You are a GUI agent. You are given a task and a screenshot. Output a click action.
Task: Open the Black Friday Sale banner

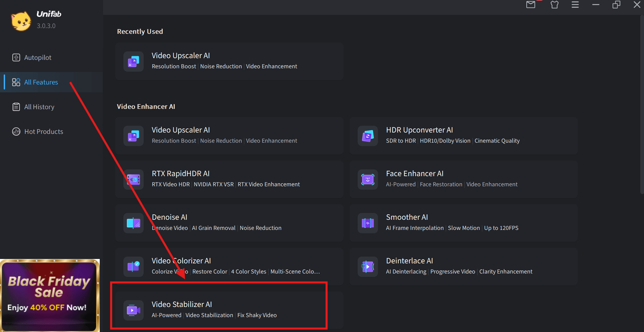(50, 295)
